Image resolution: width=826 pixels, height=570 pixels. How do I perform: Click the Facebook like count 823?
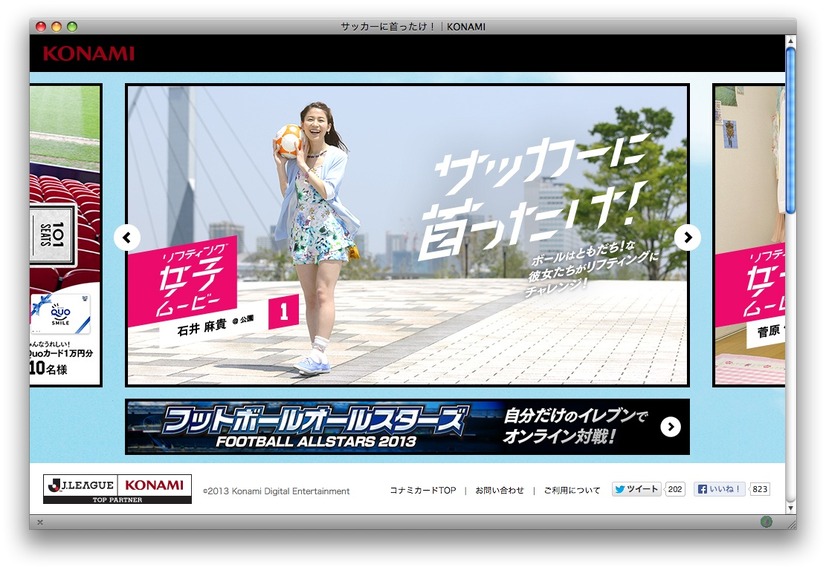tap(760, 489)
